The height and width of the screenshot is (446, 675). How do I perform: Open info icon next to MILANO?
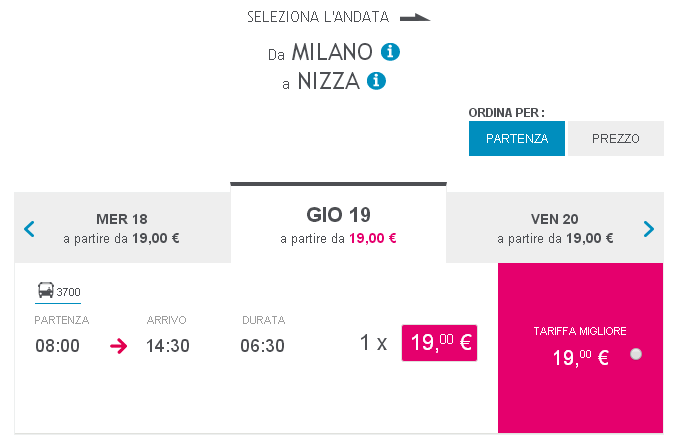click(x=390, y=52)
